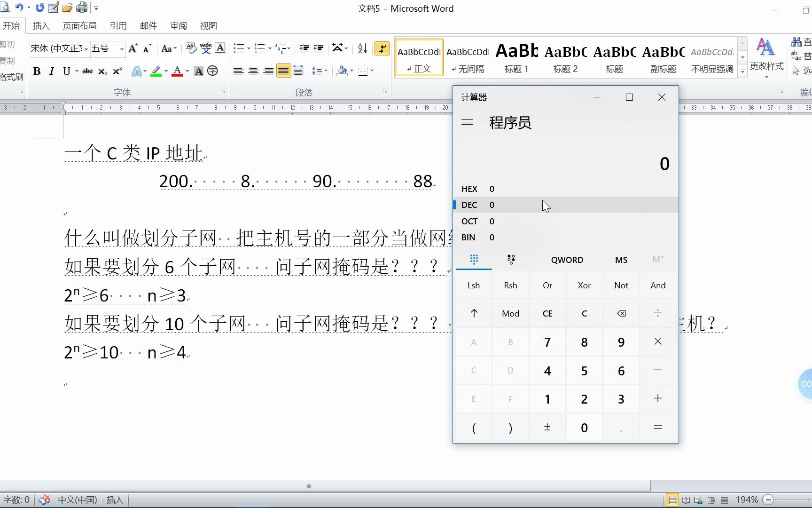Viewport: 812px width, 508px height.
Task: Toggle Justify alignment in paragraph group
Action: (x=283, y=71)
